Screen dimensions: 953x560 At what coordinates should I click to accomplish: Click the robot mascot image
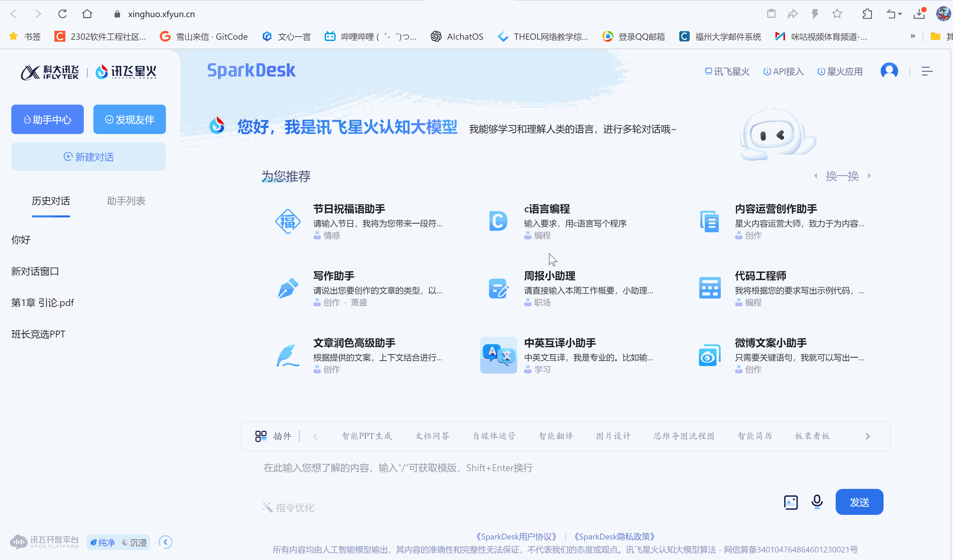click(x=778, y=134)
